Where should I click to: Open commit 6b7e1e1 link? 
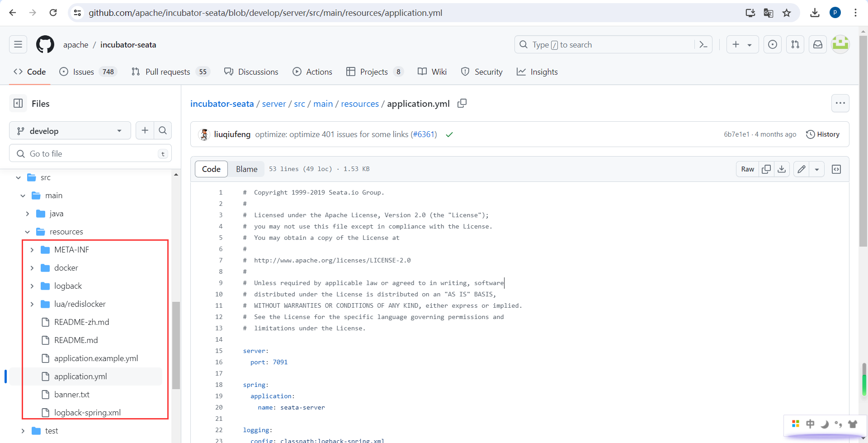736,134
